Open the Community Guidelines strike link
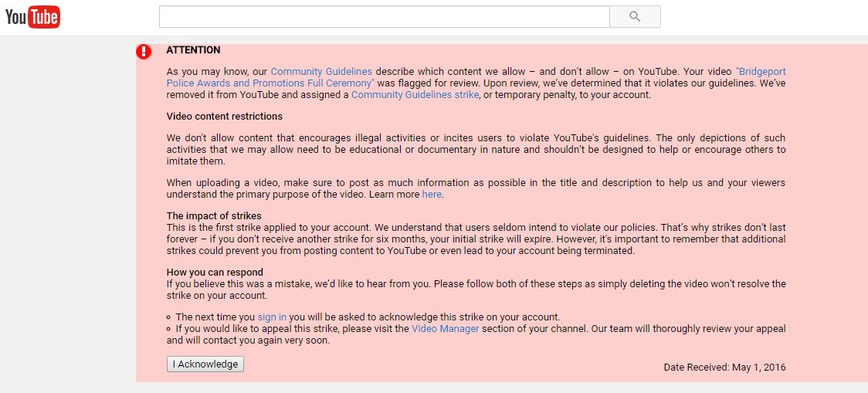 point(415,95)
